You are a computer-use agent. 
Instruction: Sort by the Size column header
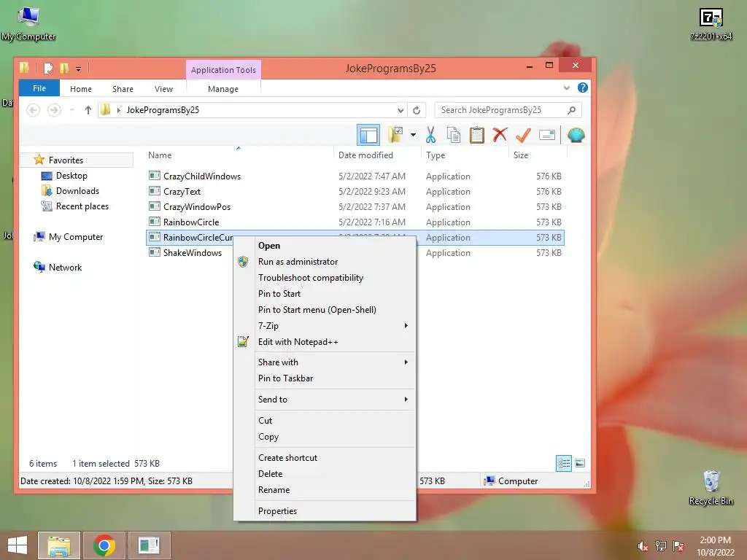(x=538, y=155)
